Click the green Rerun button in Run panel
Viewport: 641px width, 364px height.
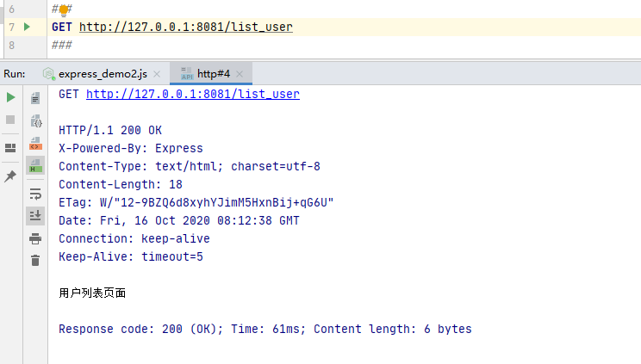(11, 98)
